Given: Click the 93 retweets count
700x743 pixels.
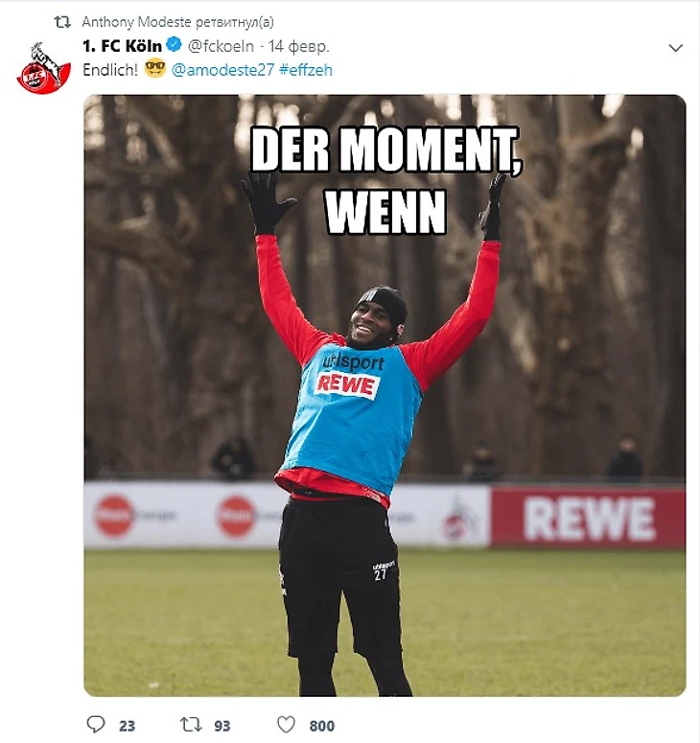Looking at the screenshot, I should point(222,726).
